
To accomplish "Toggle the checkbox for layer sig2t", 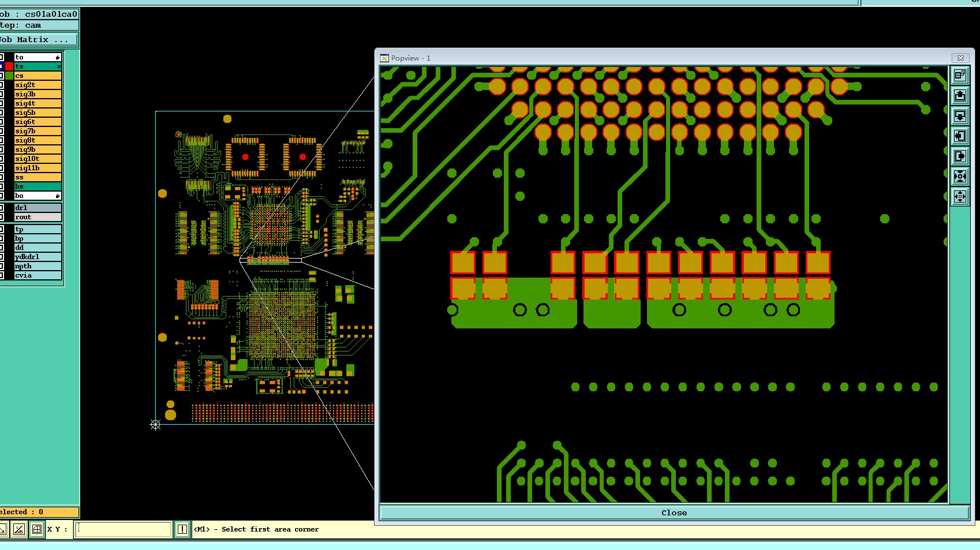I will pos(2,85).
